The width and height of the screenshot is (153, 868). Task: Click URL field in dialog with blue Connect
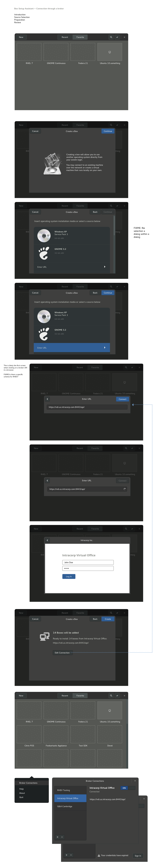point(87,407)
